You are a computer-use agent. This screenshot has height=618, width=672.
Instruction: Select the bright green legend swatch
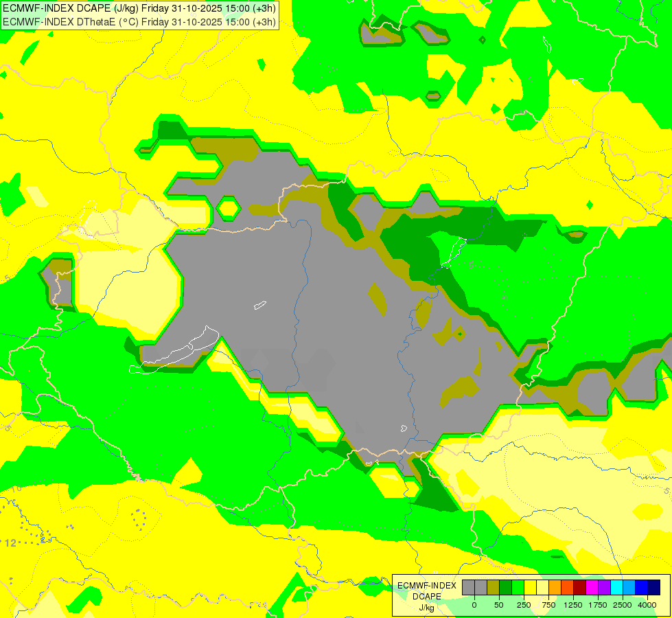tap(518, 588)
